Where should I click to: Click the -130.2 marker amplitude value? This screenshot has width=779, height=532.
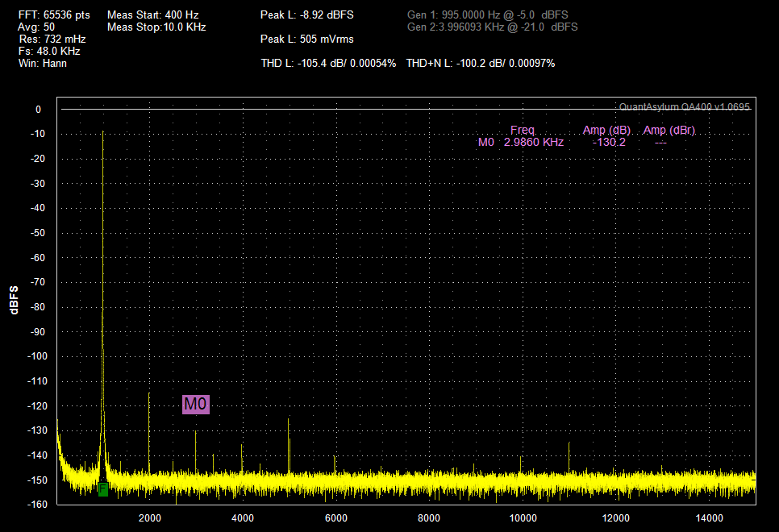point(609,143)
